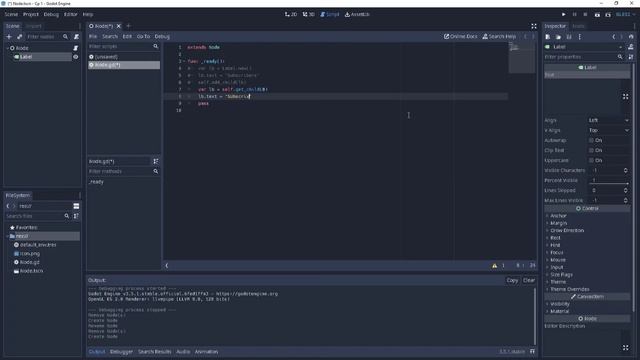This screenshot has height=360, width=640.
Task: Open the script editor Search menu
Action: pyautogui.click(x=110, y=36)
